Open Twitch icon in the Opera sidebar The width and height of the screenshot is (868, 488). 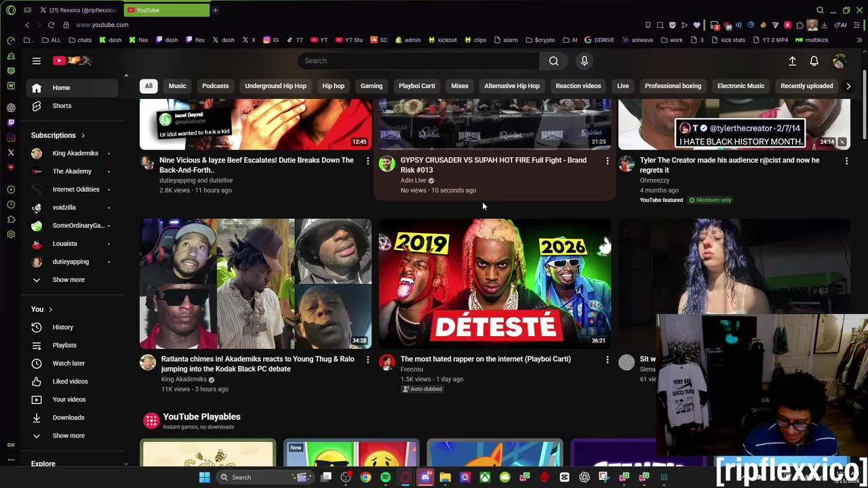11,123
